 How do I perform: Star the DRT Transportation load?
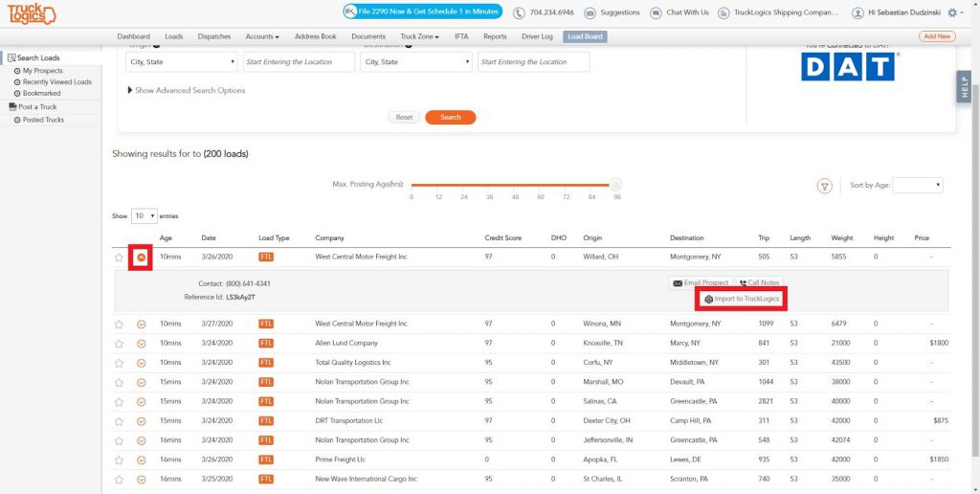tap(119, 421)
